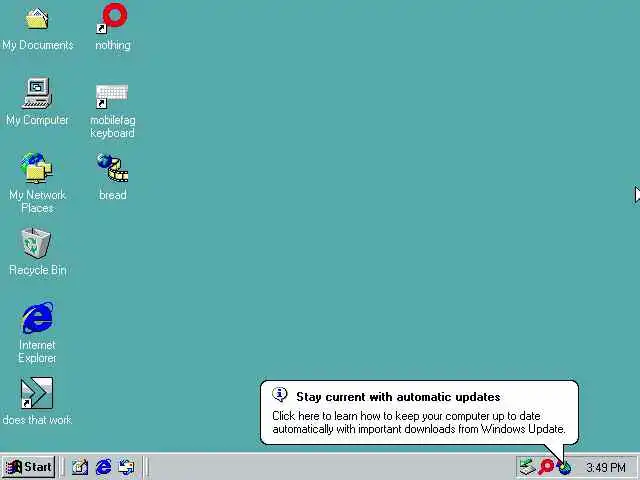
Task: Click the 'bread' label text
Action: point(112,195)
